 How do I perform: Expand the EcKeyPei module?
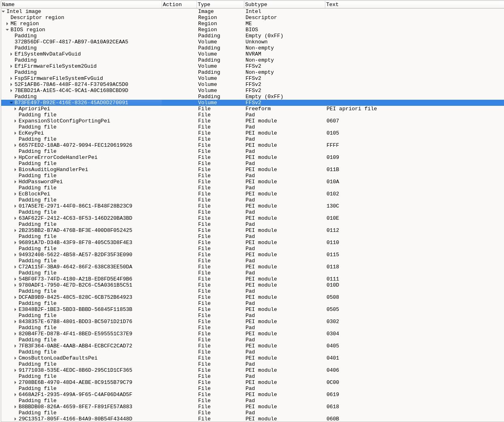pos(15,133)
